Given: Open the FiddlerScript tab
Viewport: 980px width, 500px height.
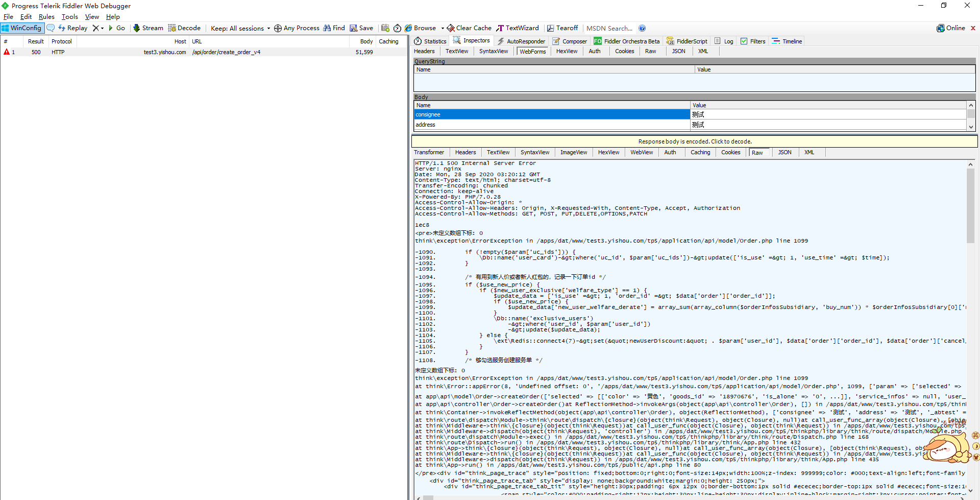Looking at the screenshot, I should click(687, 41).
